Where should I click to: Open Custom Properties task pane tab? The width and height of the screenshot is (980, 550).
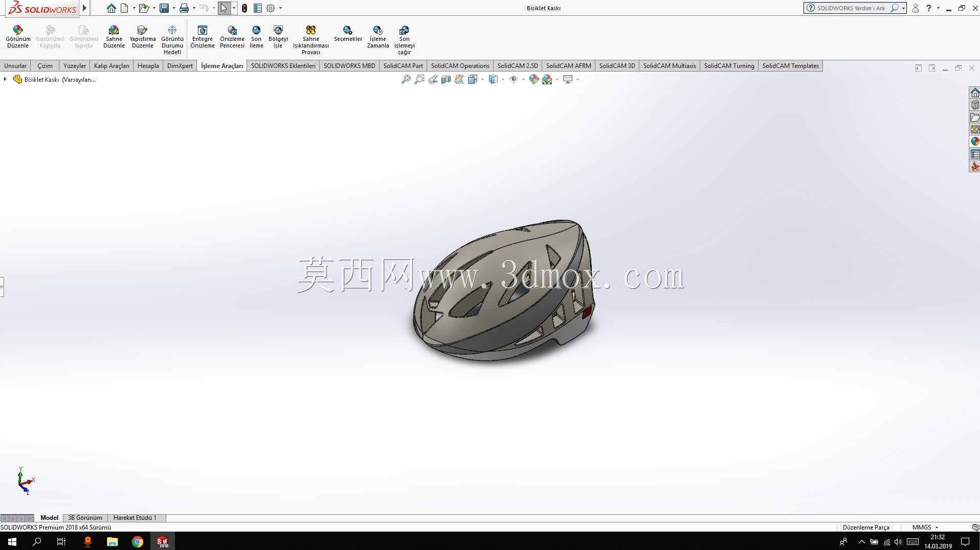tap(975, 154)
